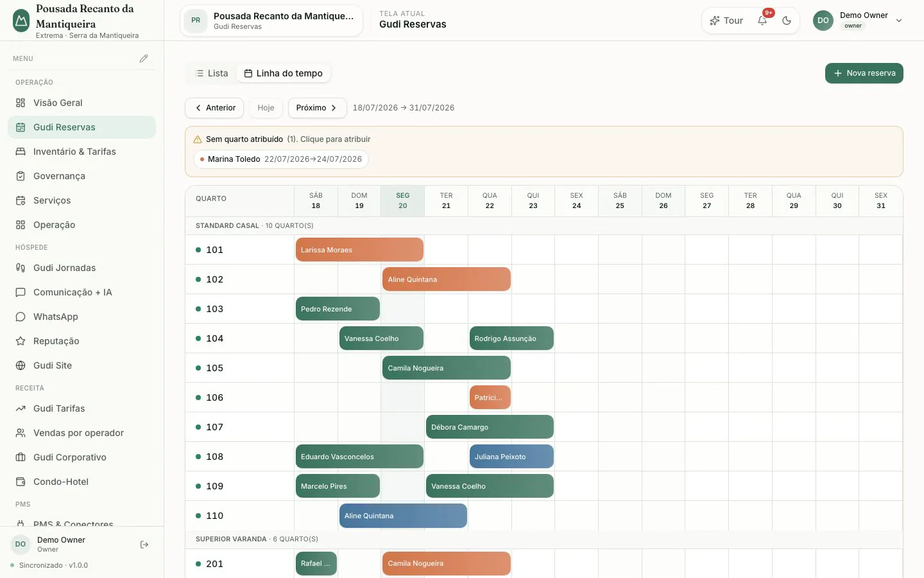Open Gudi Jornadas
The image size is (924, 578).
coord(81,268)
